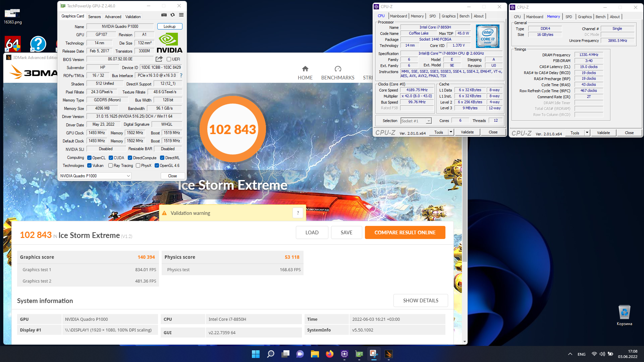644x362 pixels.
Task: Click 3DMark BENCHMARKS gauge icon
Action: pos(338,69)
